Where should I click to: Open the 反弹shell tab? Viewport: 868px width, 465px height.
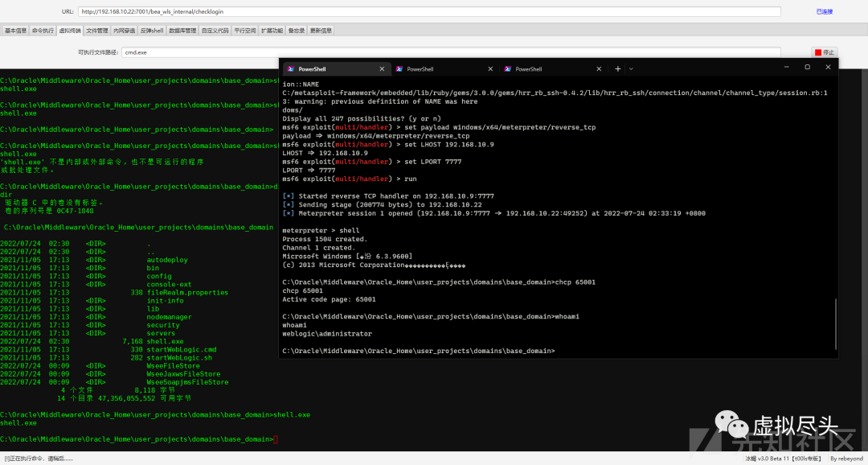152,31
